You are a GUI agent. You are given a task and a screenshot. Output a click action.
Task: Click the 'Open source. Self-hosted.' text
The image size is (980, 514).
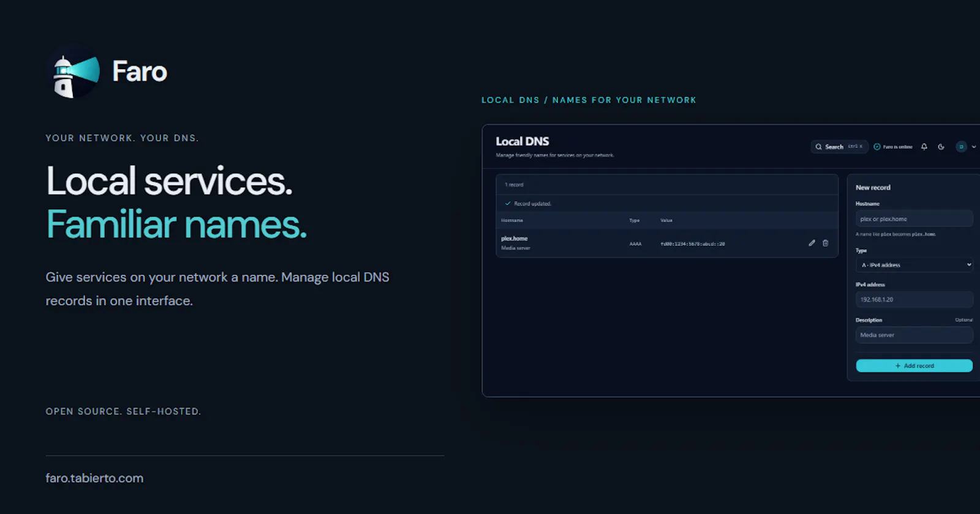tap(123, 412)
